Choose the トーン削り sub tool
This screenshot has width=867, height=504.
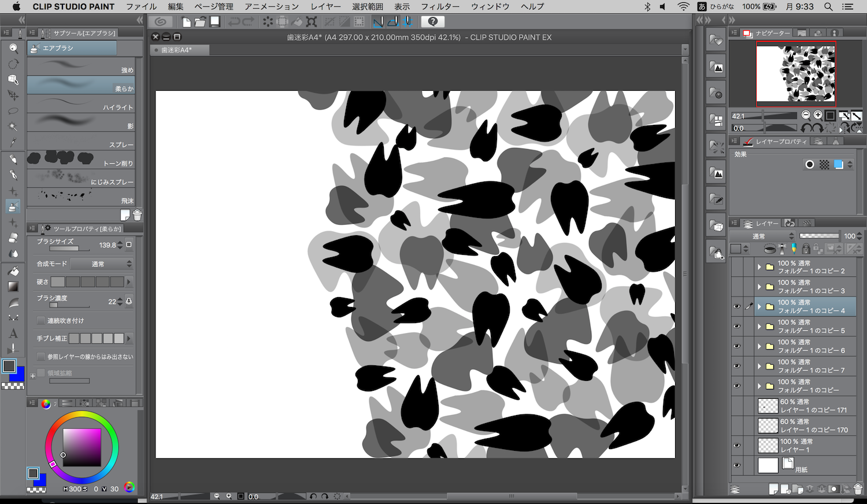[81, 159]
